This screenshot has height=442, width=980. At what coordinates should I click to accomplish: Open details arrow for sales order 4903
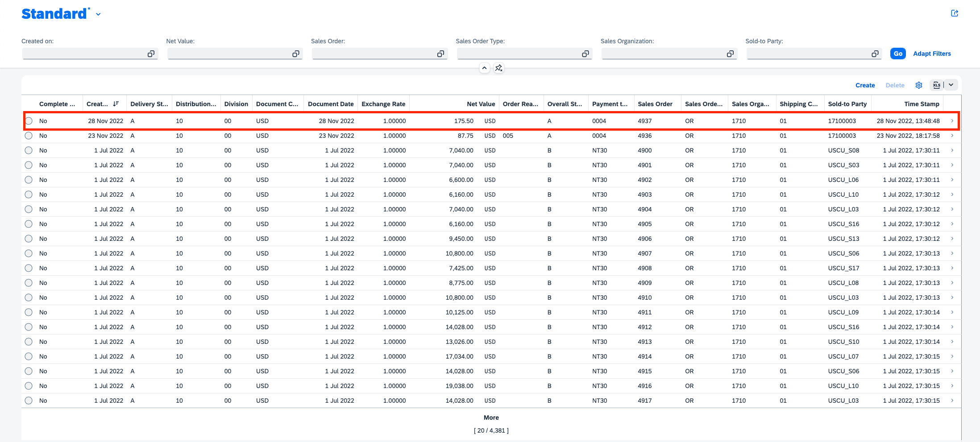pos(952,194)
